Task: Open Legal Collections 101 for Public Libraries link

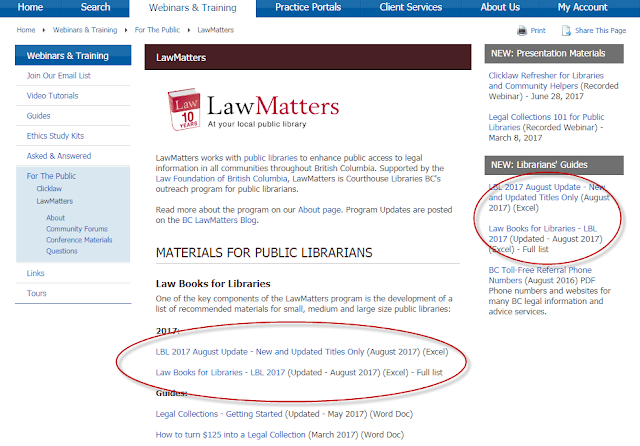Action: (546, 122)
